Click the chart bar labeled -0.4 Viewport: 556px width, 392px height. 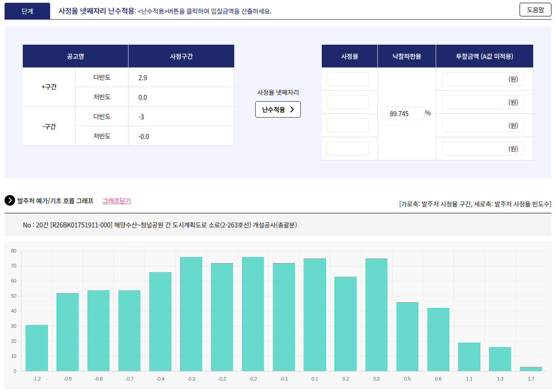(160, 321)
